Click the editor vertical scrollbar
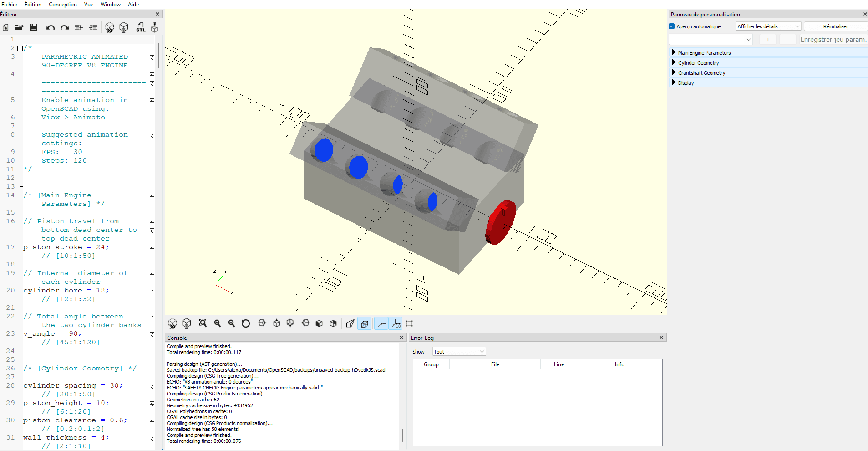Viewport: 868px width, 451px height. click(159, 55)
